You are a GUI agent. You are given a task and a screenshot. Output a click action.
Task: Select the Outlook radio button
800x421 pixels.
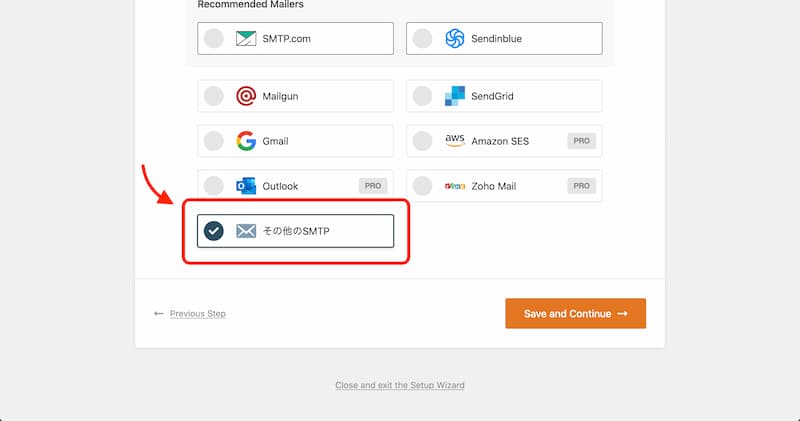213,186
